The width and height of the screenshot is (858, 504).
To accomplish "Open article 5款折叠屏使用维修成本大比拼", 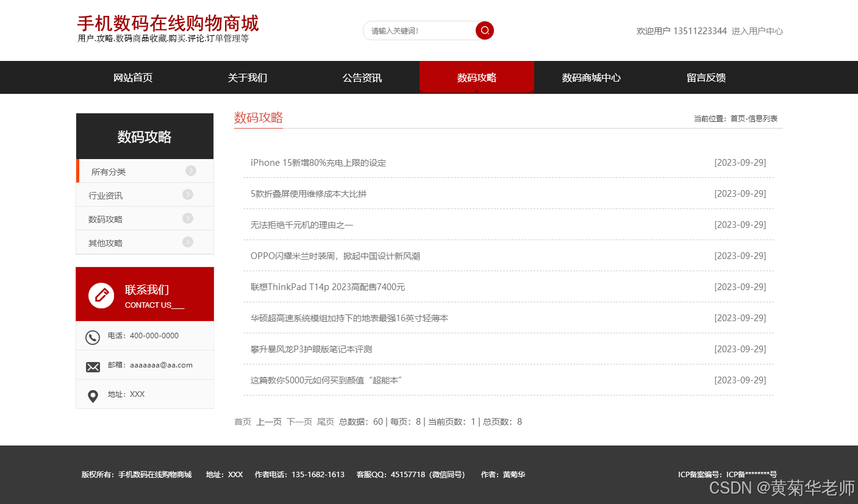I will pos(309,194).
